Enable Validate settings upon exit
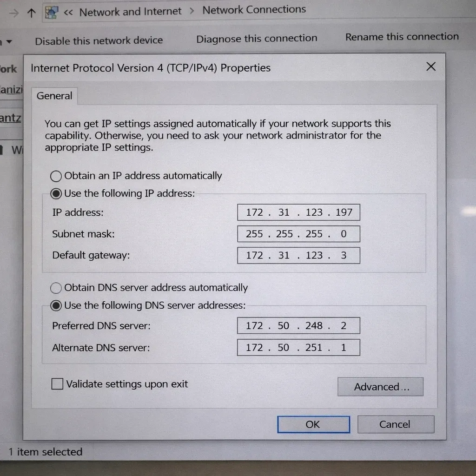 (57, 383)
